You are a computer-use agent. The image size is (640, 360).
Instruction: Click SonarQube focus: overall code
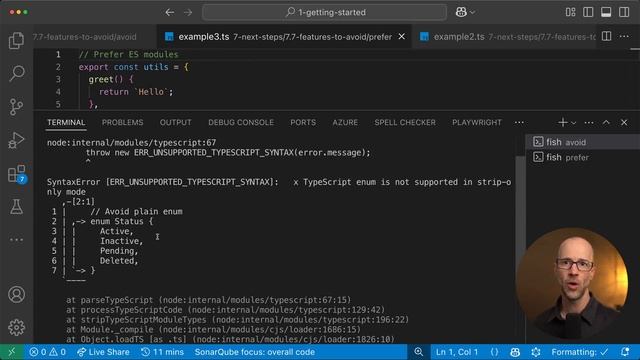point(255,352)
